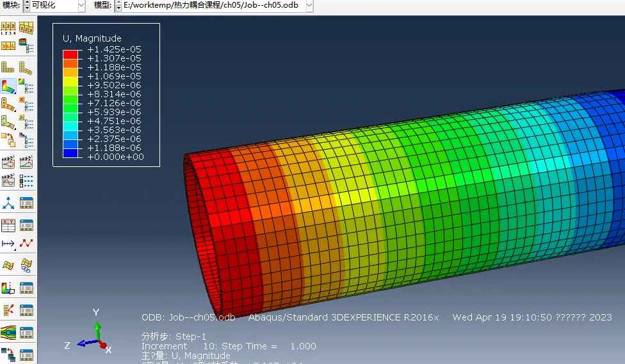
Task: Expand the module dropdown showing 可视化
Action: [x=81, y=6]
